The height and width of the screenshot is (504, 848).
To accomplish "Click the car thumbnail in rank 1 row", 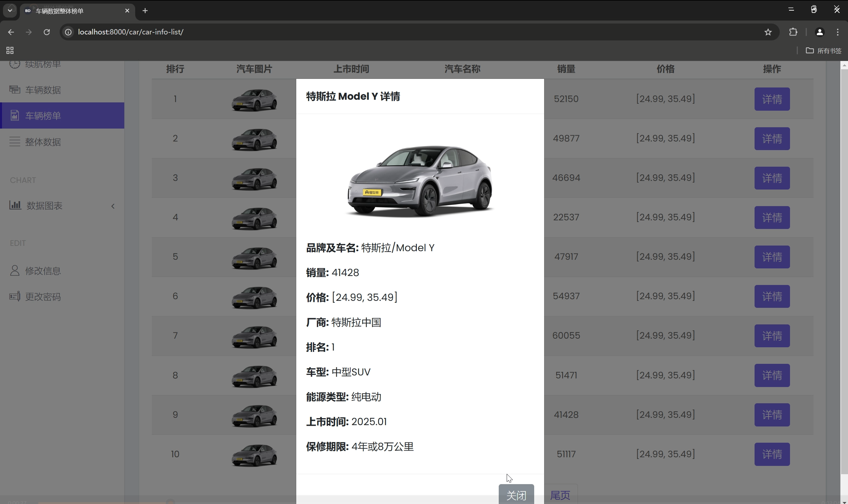I will [254, 100].
